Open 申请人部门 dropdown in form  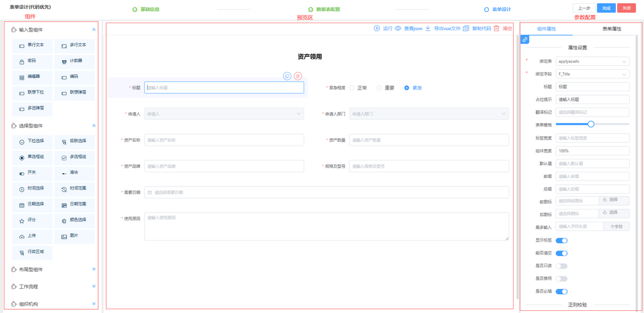pyautogui.click(x=429, y=114)
